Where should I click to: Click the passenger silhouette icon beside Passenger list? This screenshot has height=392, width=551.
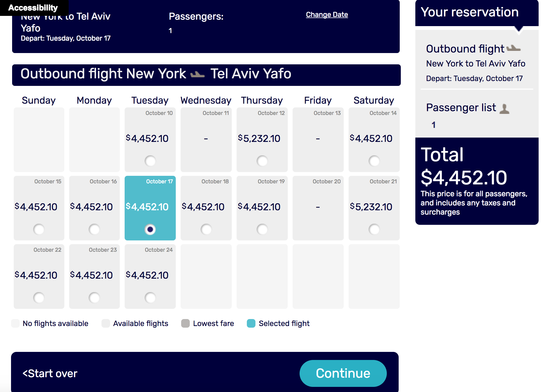point(504,108)
